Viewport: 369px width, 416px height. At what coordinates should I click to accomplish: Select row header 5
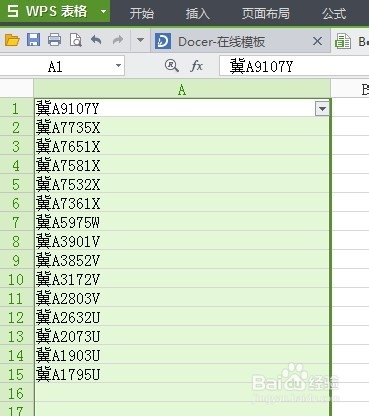17,184
